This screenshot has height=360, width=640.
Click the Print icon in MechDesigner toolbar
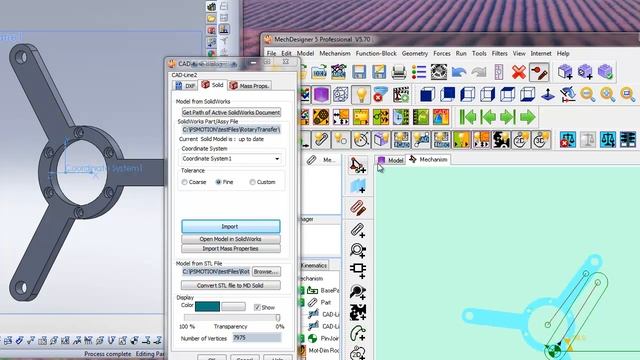[x=398, y=72]
